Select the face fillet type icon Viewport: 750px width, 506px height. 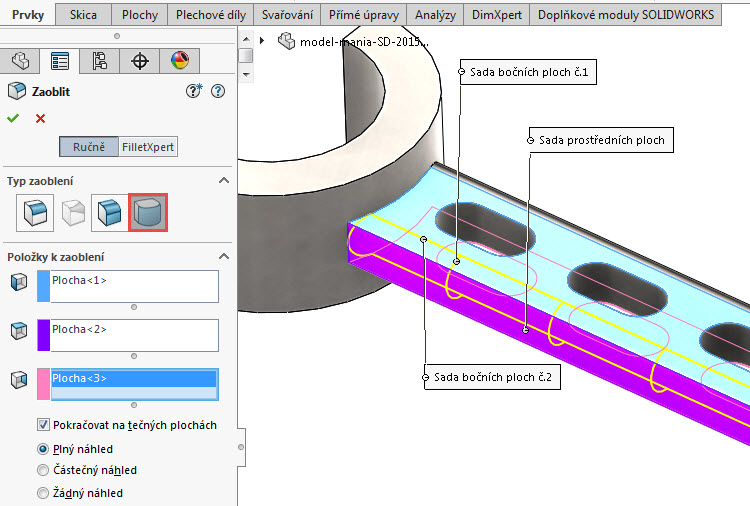108,213
